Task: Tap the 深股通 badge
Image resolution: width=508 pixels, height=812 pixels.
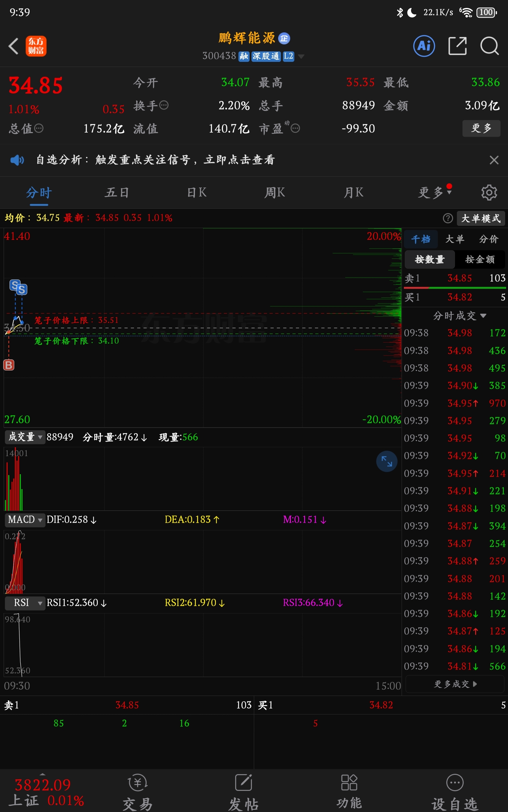Action: (x=266, y=56)
